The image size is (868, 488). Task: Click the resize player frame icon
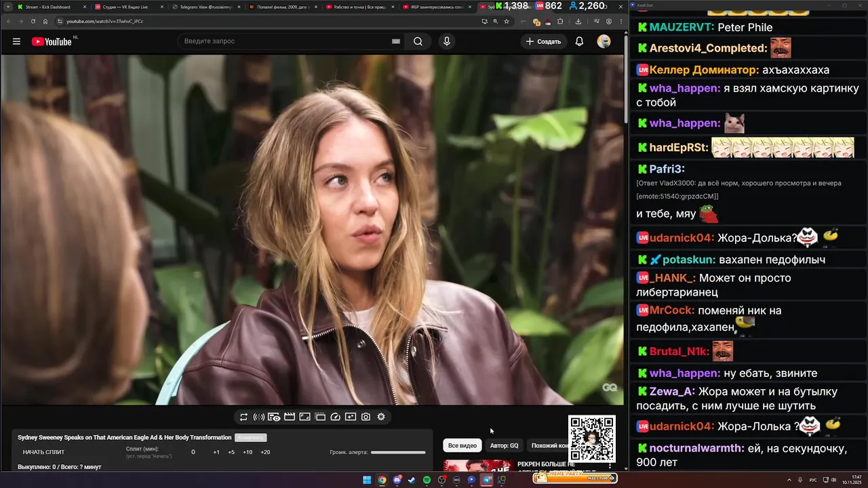pyautogui.click(x=305, y=417)
